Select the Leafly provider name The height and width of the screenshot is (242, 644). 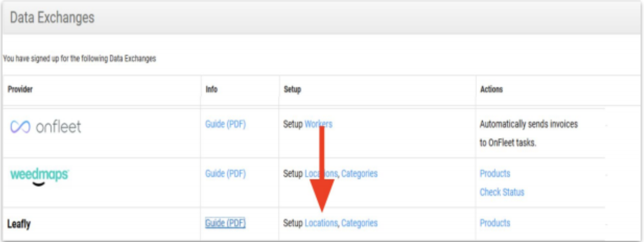19,224
